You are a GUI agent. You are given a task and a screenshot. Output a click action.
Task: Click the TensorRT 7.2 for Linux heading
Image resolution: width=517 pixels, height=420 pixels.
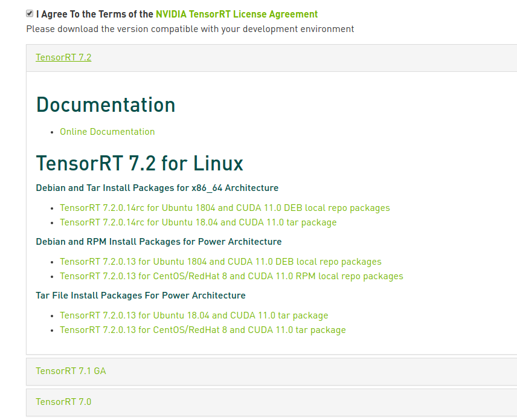tap(140, 163)
